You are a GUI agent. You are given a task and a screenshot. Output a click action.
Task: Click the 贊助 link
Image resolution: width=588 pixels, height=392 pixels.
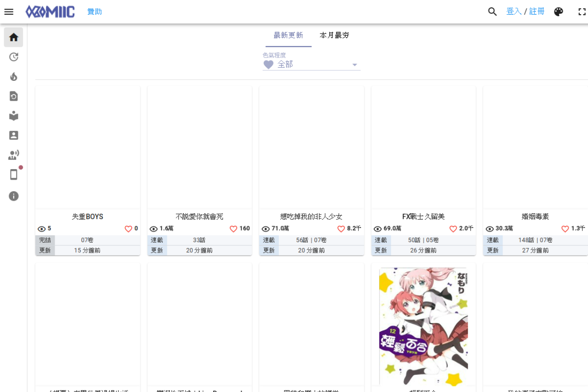(x=95, y=11)
